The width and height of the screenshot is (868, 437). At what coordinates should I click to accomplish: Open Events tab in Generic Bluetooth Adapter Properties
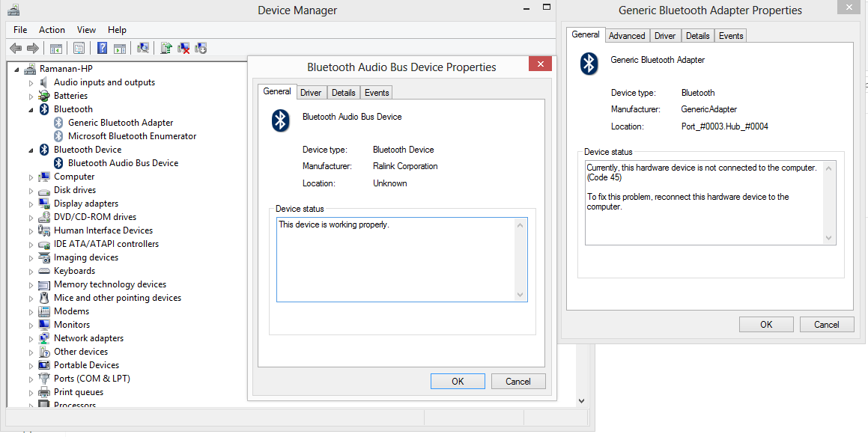pyautogui.click(x=731, y=35)
